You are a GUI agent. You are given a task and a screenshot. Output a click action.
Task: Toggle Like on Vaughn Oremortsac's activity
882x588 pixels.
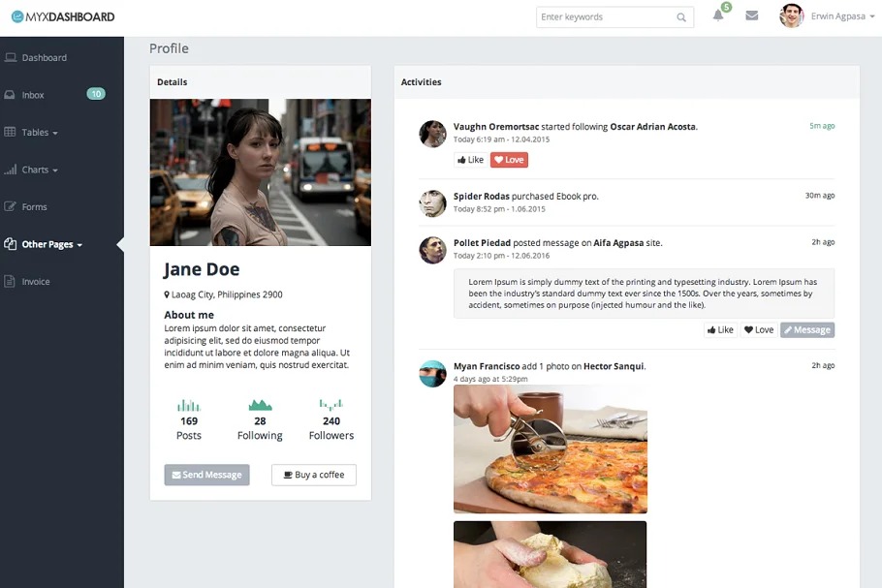click(470, 160)
